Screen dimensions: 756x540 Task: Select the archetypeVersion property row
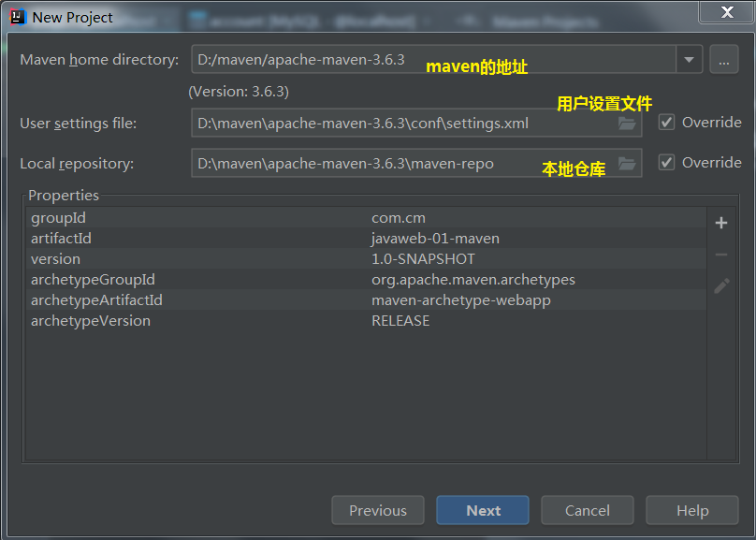pos(367,321)
